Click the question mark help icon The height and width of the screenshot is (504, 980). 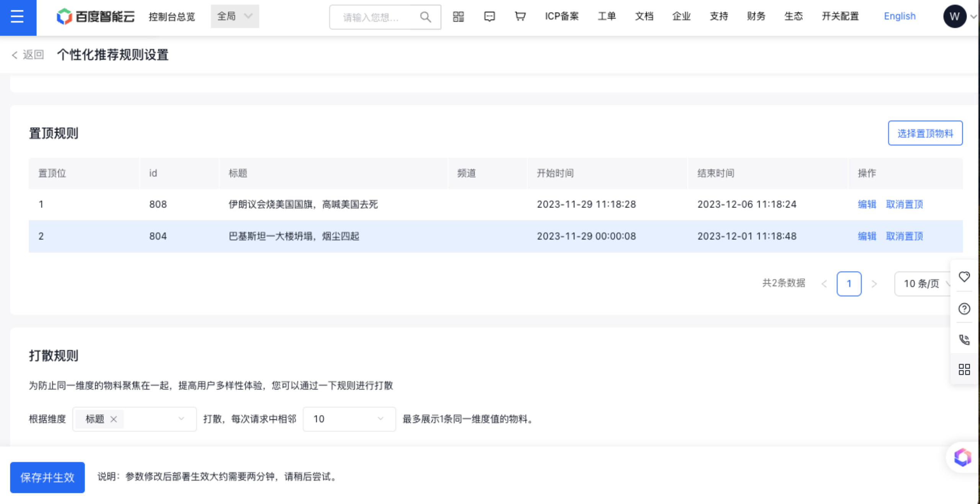coord(964,308)
